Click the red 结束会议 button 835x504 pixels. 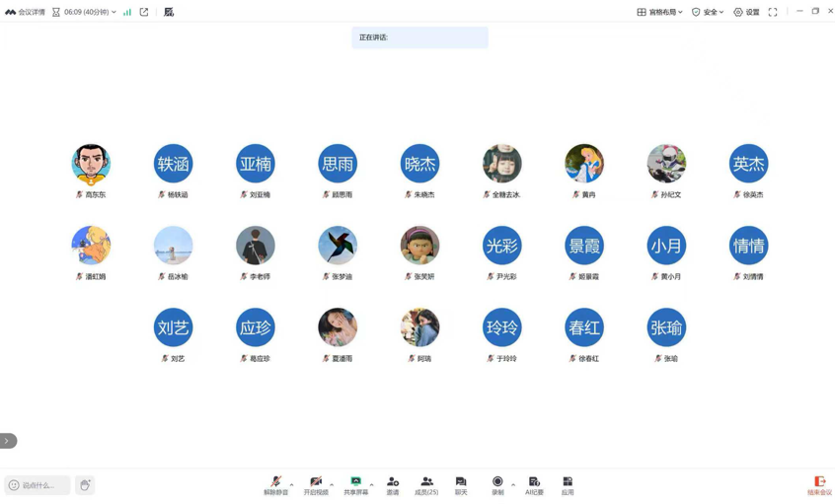click(x=819, y=485)
